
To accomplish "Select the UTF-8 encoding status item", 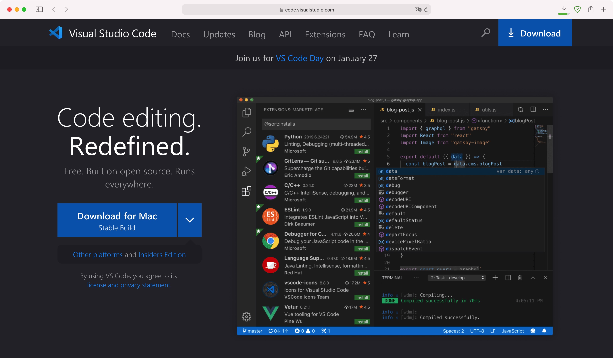I will 477,331.
